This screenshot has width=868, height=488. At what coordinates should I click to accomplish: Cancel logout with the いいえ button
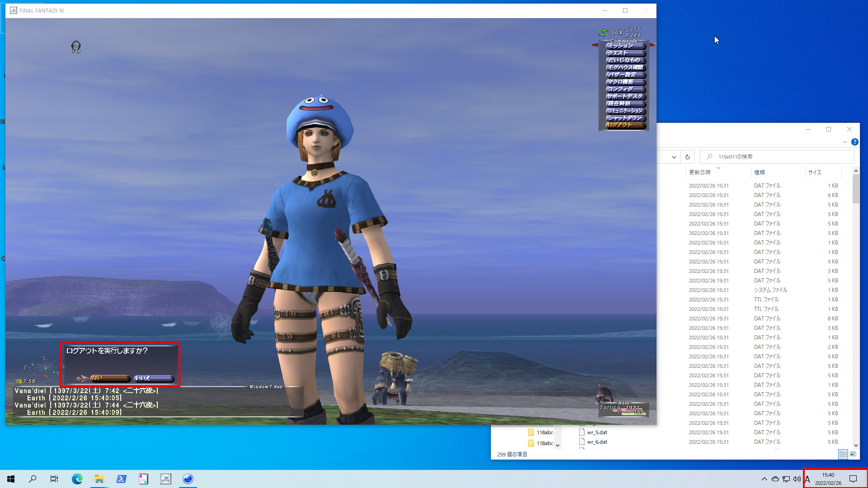154,379
